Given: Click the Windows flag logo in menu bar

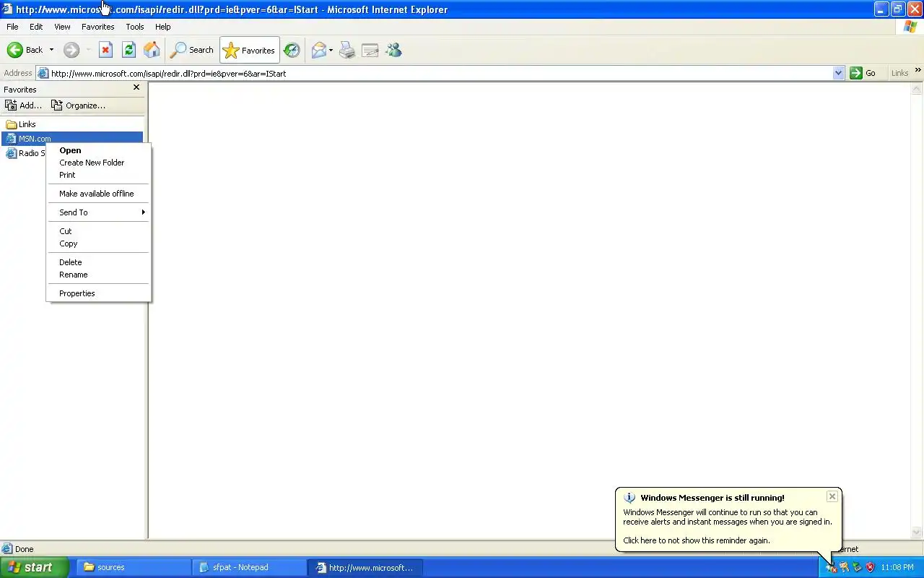Looking at the screenshot, I should click(x=910, y=27).
